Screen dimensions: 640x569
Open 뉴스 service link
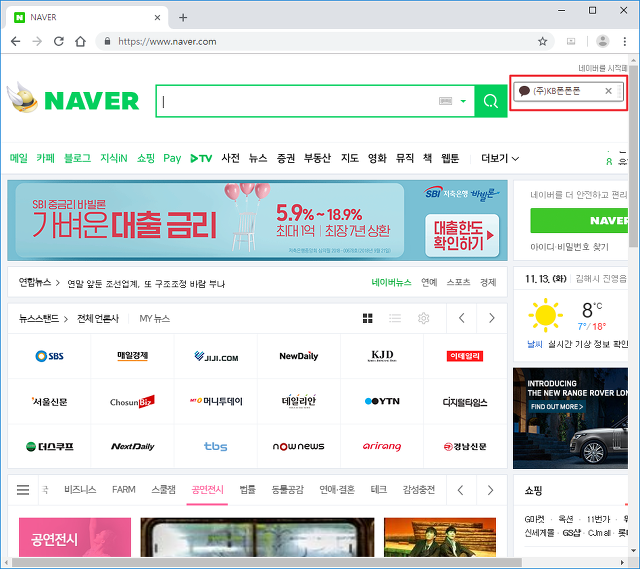pyautogui.click(x=258, y=158)
